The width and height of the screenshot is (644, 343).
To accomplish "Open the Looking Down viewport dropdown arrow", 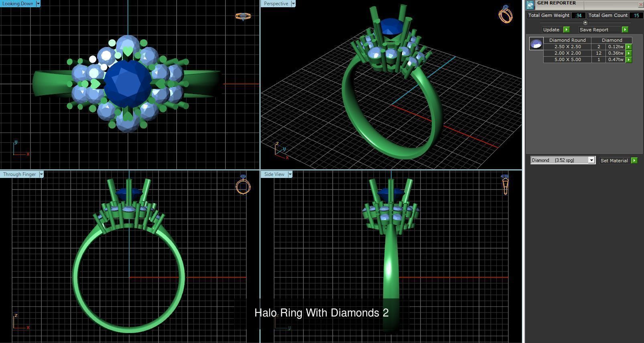I will coord(38,4).
